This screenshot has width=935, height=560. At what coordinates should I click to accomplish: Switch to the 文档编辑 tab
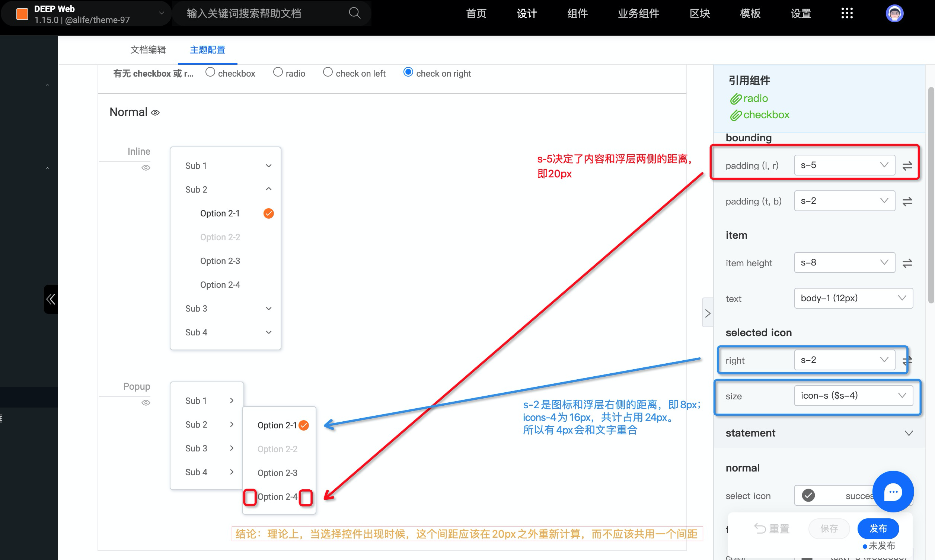(x=148, y=49)
